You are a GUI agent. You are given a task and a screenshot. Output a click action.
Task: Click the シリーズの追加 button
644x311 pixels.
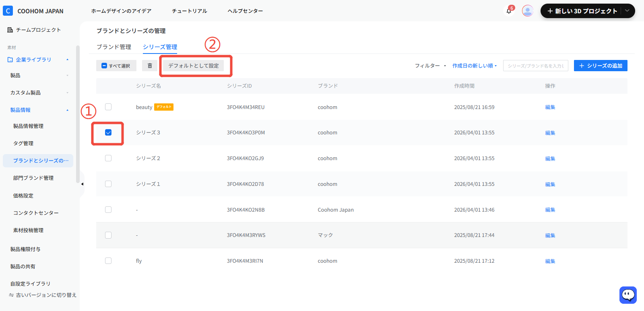tap(601, 66)
